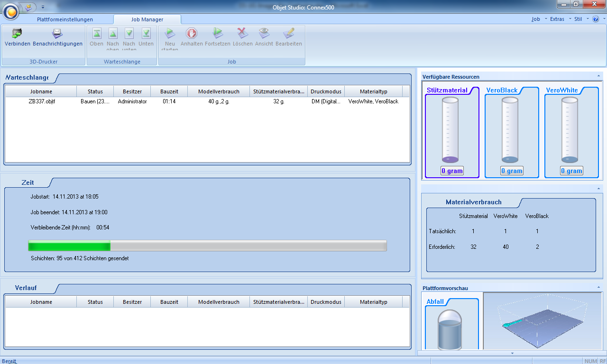The width and height of the screenshot is (607, 364).
Task: Click the VeroWhite cartridge cylinder
Action: pyautogui.click(x=570, y=130)
